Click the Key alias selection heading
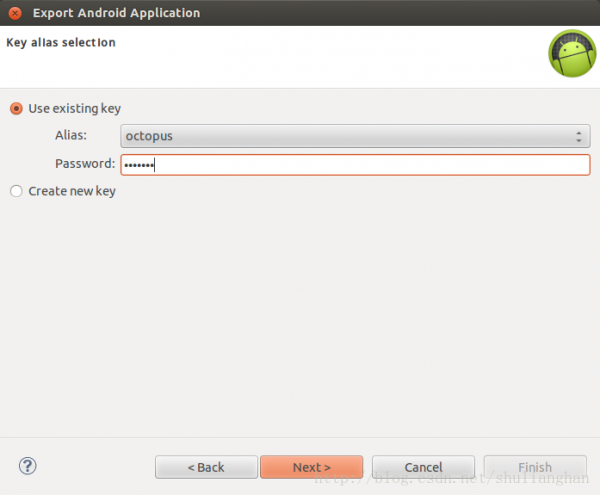Screen dimensions: 600x495 pyautogui.click(x=61, y=42)
